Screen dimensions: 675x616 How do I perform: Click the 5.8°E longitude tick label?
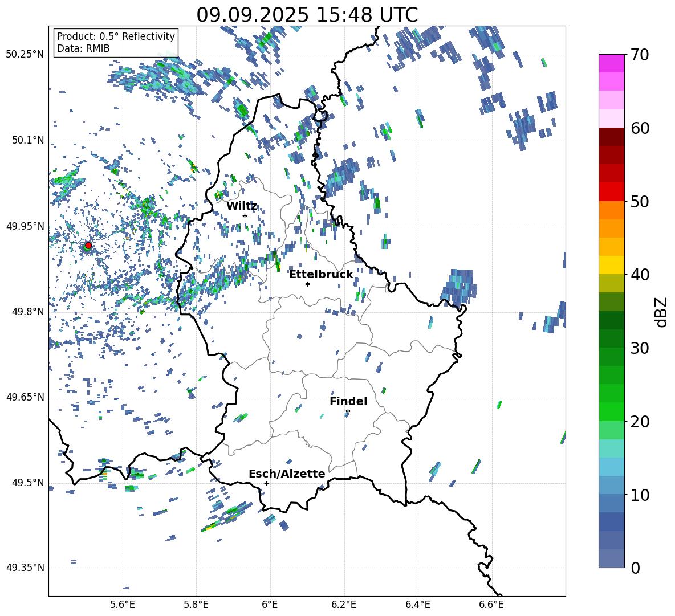click(x=196, y=605)
